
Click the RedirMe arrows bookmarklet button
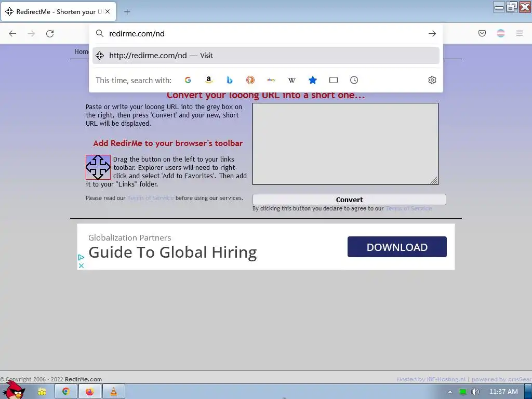98,167
